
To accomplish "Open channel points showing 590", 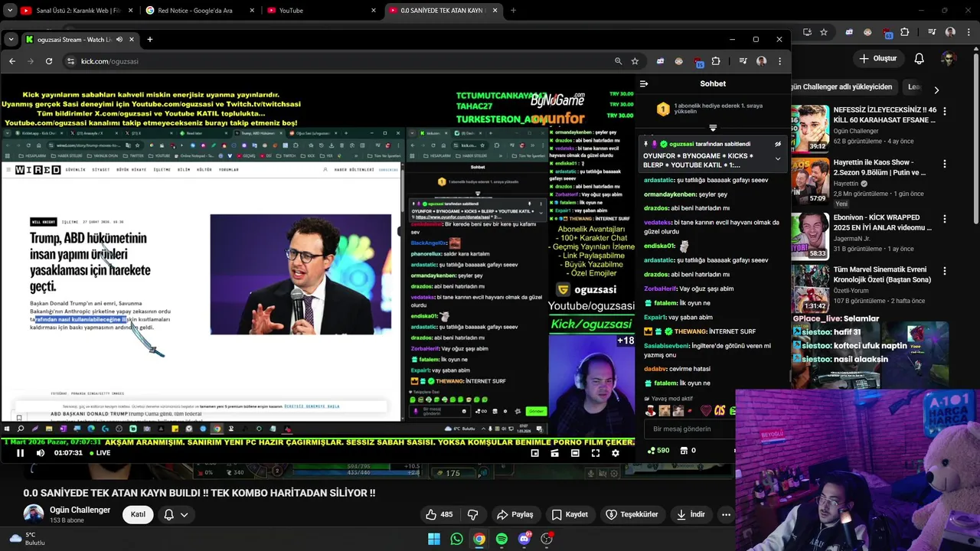I will tap(658, 450).
